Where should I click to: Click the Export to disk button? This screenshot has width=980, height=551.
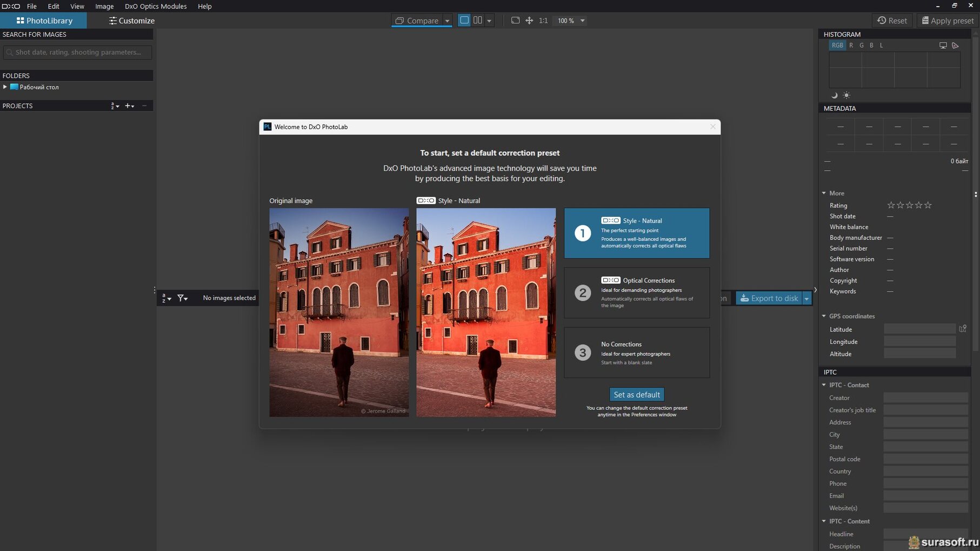pyautogui.click(x=769, y=298)
